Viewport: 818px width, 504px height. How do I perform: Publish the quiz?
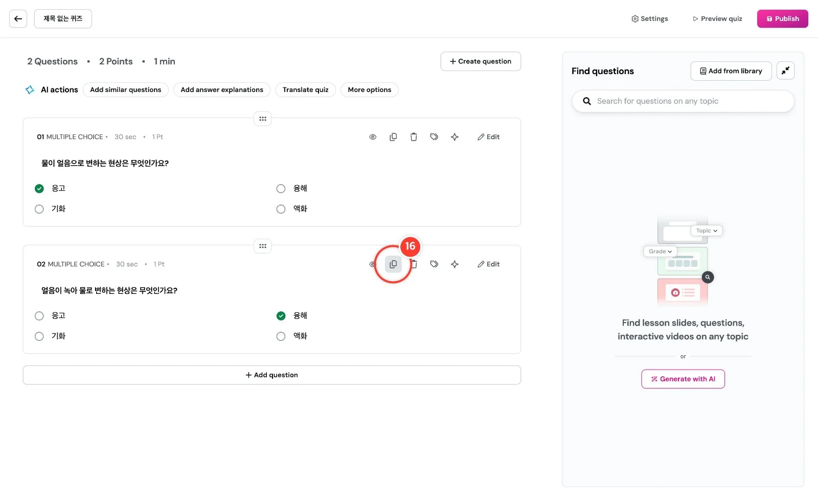click(782, 19)
